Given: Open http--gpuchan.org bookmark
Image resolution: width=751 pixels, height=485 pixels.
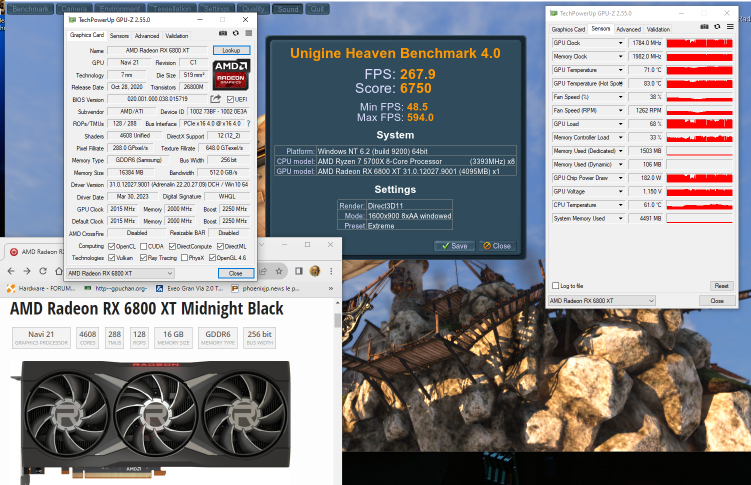Looking at the screenshot, I should [115, 289].
